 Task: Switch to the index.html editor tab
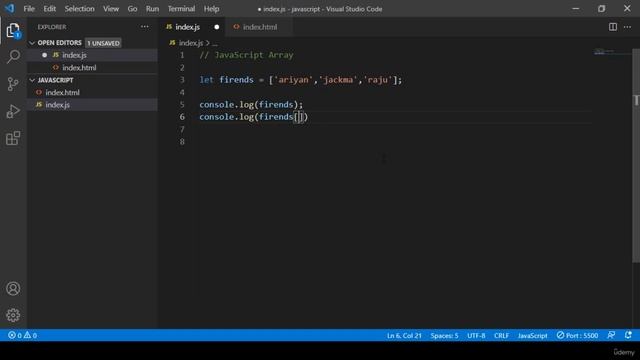coord(260,27)
